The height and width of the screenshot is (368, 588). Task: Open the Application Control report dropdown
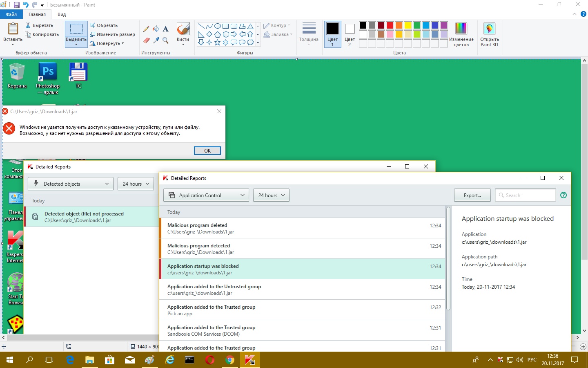pyautogui.click(x=206, y=195)
